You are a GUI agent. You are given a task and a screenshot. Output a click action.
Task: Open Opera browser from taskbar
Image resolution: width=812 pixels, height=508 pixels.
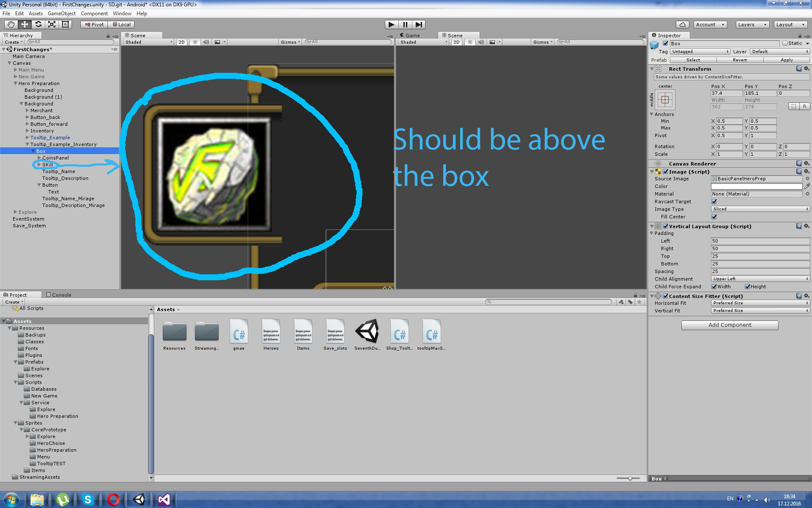pos(113,500)
